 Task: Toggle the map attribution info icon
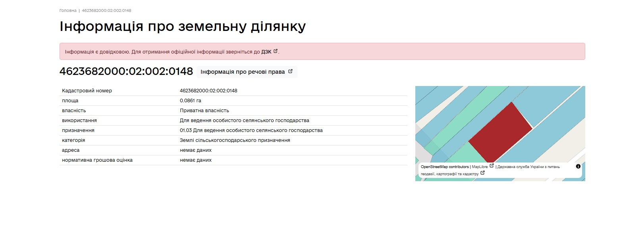click(x=578, y=166)
